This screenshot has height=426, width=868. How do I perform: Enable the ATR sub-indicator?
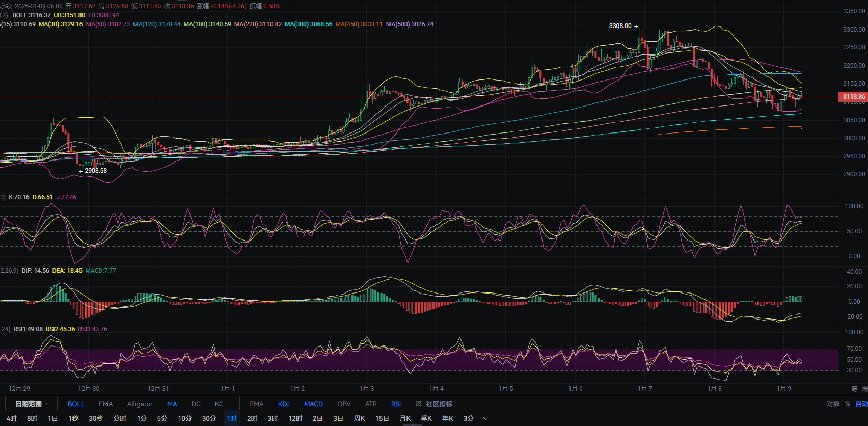tap(371, 404)
